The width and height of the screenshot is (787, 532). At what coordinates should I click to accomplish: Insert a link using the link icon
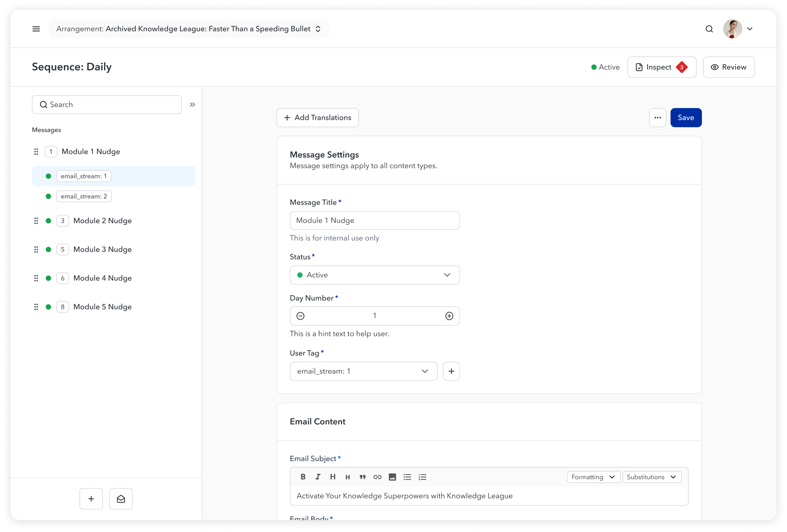pyautogui.click(x=377, y=477)
